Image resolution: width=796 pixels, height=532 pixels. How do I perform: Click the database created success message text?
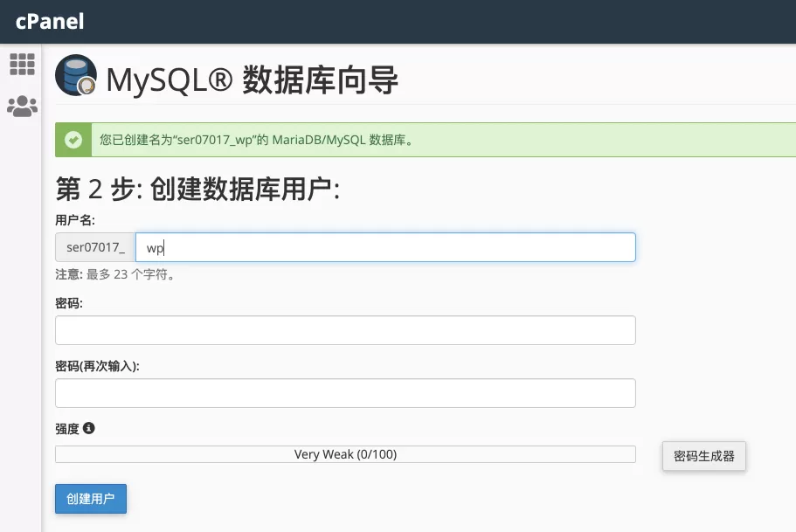coord(258,140)
